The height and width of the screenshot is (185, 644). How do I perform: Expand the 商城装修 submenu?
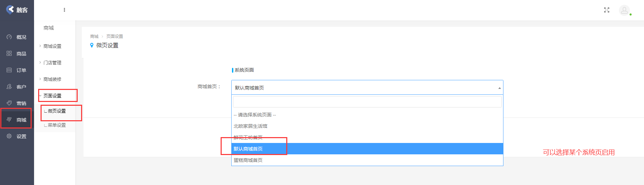[52, 79]
